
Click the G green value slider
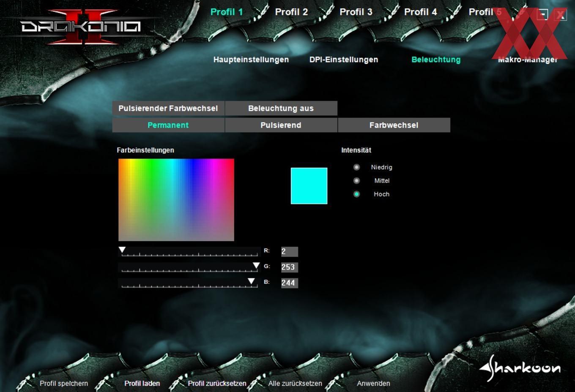coord(189,267)
